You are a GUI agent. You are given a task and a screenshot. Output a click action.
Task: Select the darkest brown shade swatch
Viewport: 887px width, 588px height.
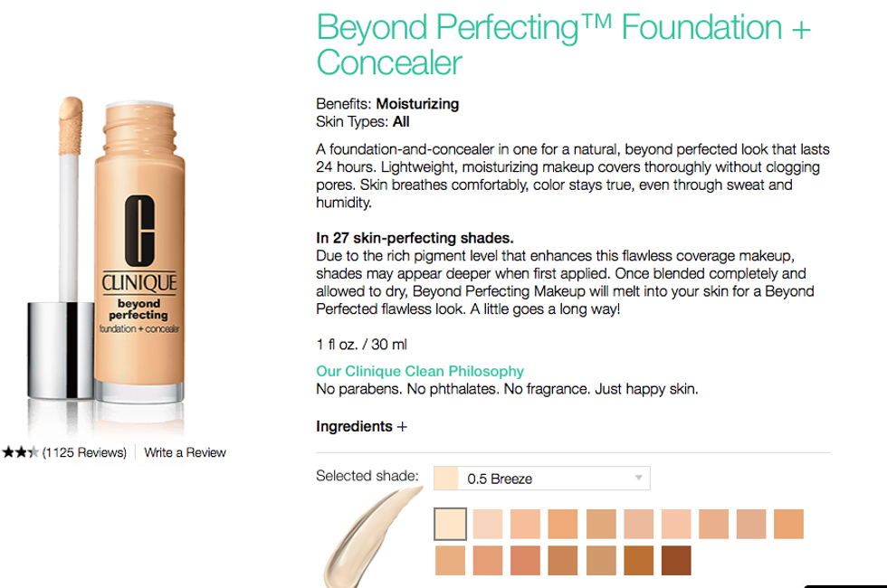676,561
